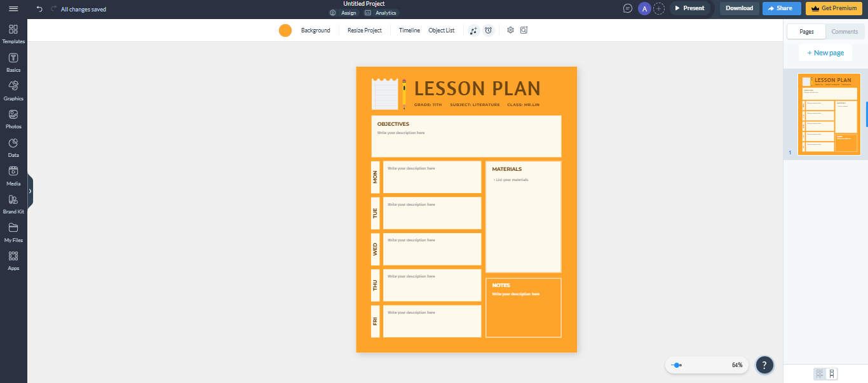Click the Get Premium button
This screenshot has height=383, width=868.
(x=834, y=8)
